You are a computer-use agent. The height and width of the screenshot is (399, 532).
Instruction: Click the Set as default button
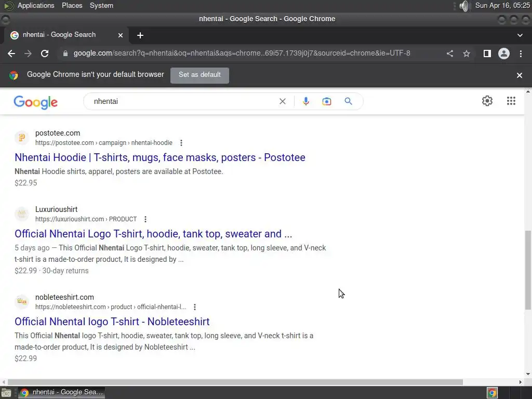point(199,75)
